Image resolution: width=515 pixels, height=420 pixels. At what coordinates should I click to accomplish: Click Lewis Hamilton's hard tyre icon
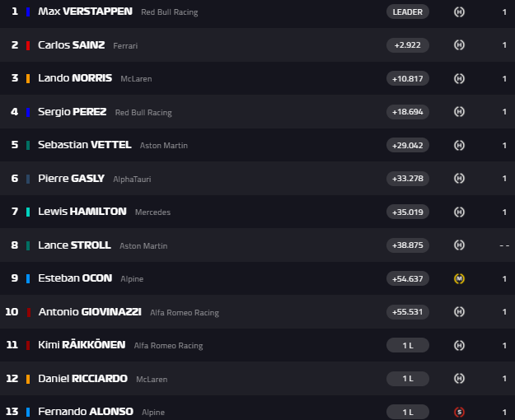point(460,212)
